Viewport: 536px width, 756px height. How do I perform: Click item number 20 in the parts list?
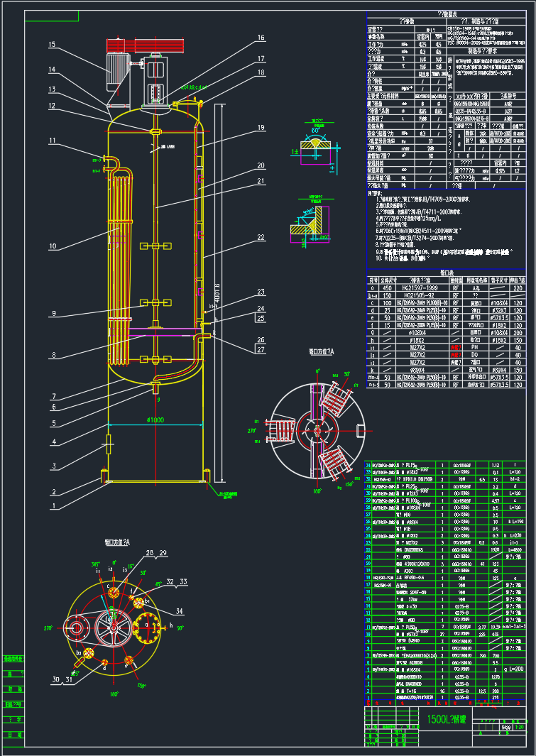(368, 563)
